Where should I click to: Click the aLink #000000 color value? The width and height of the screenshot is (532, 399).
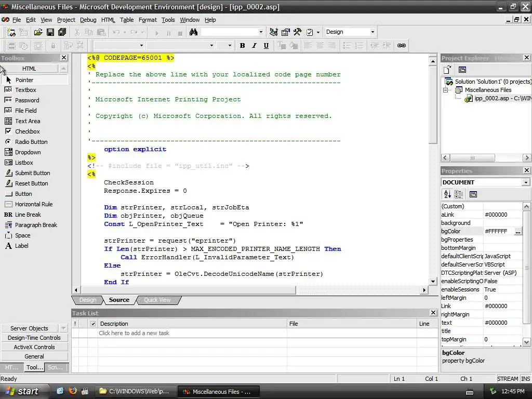(x=502, y=215)
